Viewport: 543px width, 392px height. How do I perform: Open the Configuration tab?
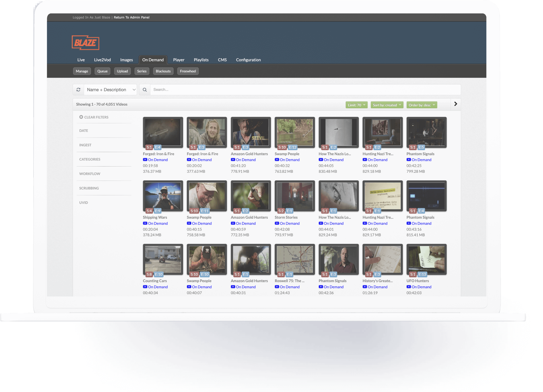248,60
